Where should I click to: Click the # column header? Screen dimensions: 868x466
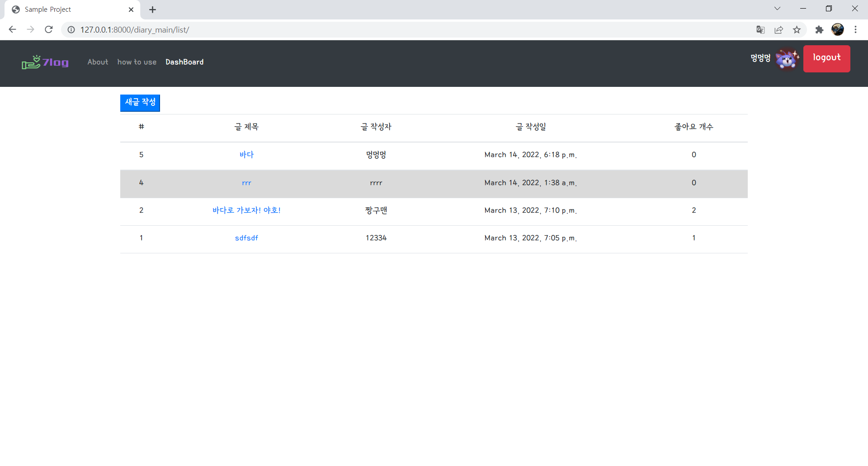142,127
